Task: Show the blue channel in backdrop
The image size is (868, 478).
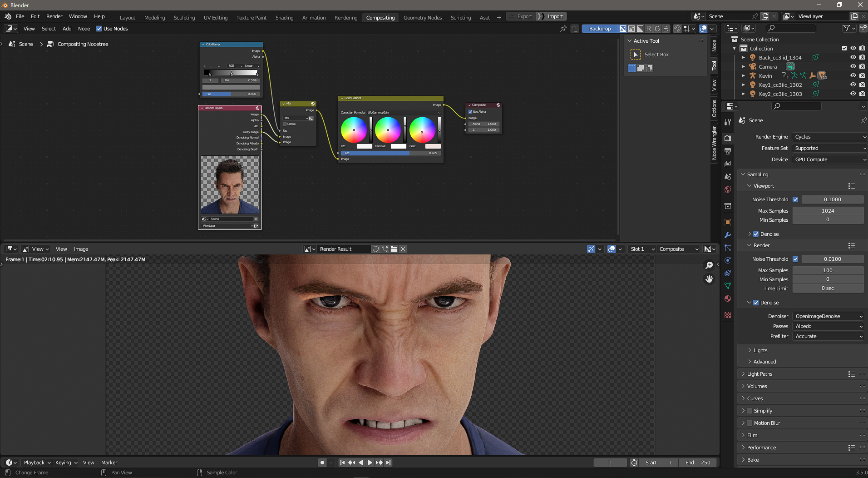Action: click(666, 29)
